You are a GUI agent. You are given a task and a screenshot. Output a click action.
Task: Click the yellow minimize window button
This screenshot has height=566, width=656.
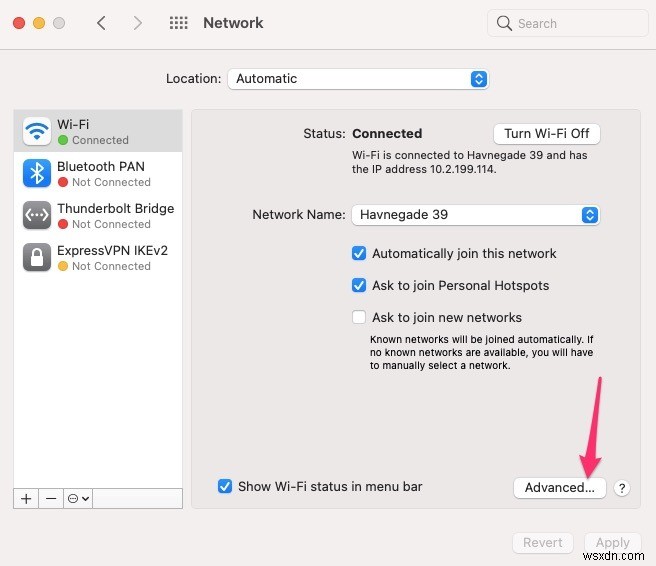click(39, 23)
